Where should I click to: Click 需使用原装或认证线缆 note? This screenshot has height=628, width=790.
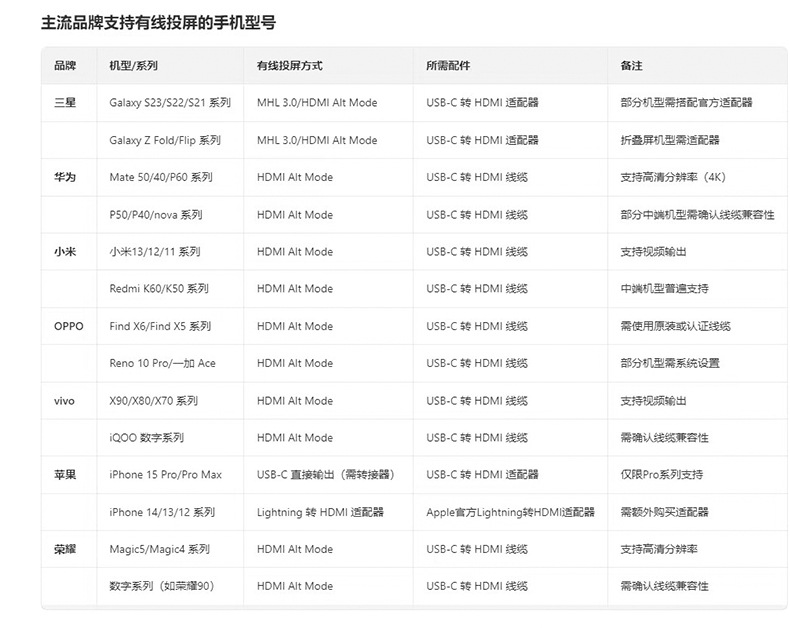pyautogui.click(x=676, y=326)
